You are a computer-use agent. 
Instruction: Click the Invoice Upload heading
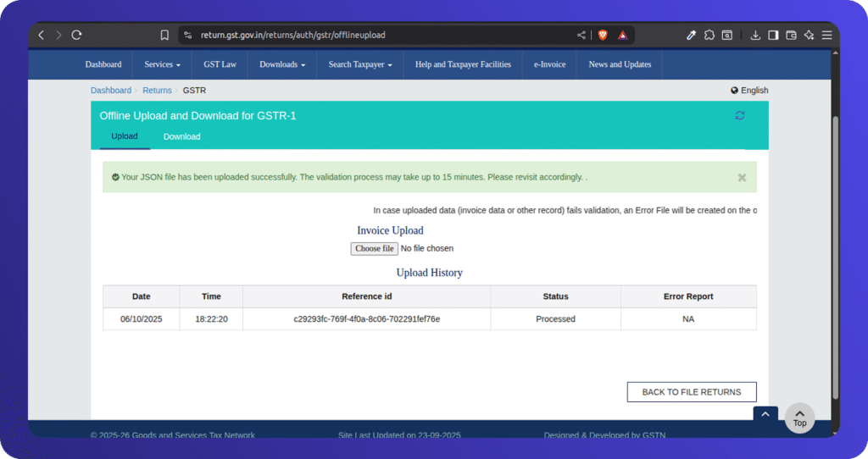click(390, 230)
